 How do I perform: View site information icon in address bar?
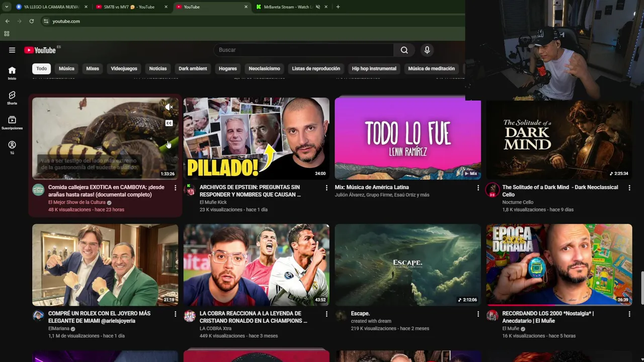coord(46,21)
